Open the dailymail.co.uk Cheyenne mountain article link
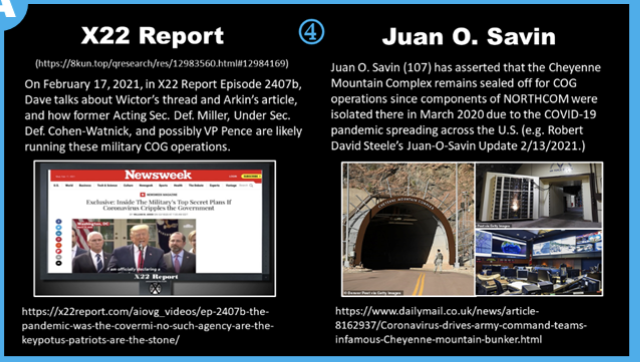The width and height of the screenshot is (640, 362). 461,325
